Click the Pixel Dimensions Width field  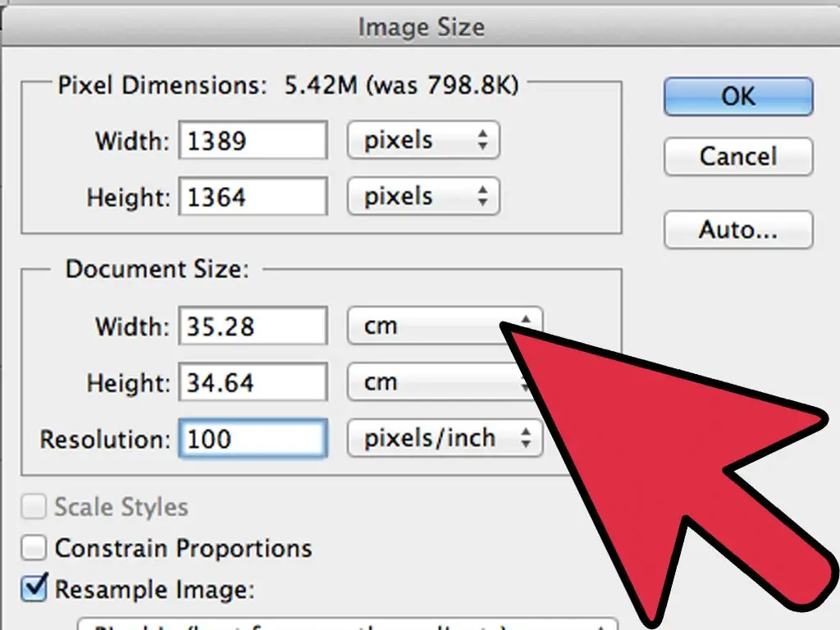[x=253, y=140]
